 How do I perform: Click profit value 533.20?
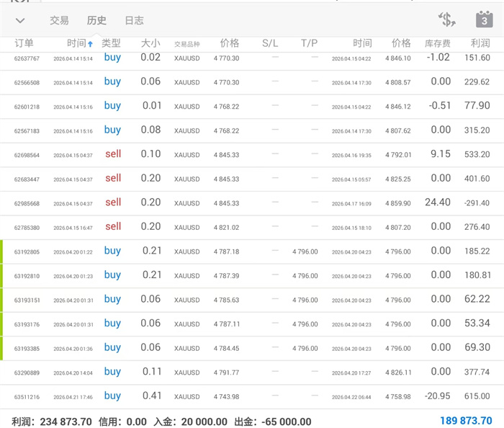click(x=477, y=154)
